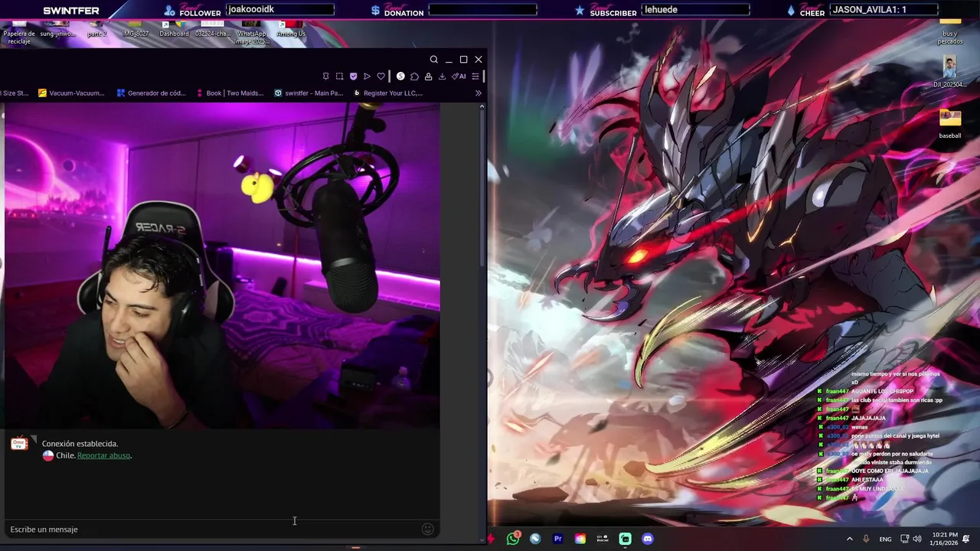The image size is (980, 551).
Task: Show hidden system tray icons chevron
Action: (x=849, y=539)
